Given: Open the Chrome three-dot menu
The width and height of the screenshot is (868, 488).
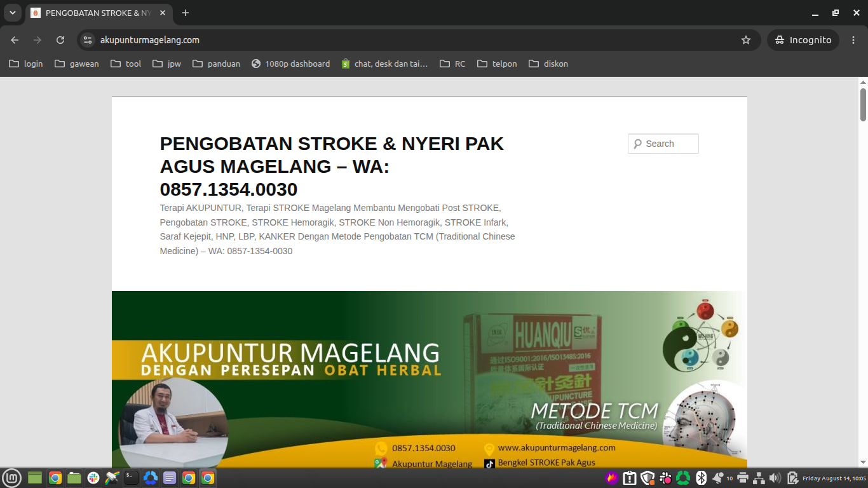Looking at the screenshot, I should tap(853, 40).
